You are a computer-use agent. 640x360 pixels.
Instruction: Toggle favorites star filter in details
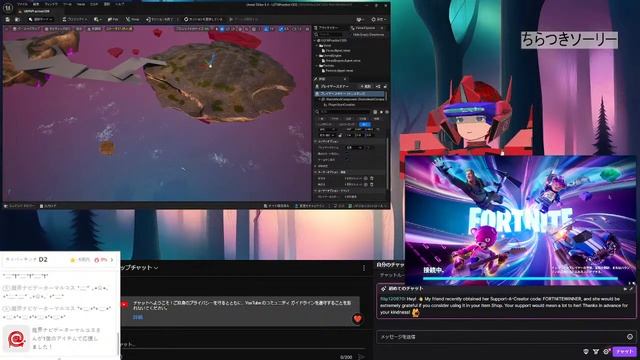tap(381, 112)
